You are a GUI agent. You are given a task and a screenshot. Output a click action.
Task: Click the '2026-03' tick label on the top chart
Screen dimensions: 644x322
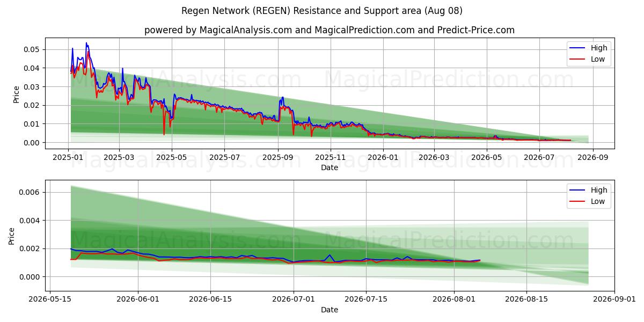point(434,157)
